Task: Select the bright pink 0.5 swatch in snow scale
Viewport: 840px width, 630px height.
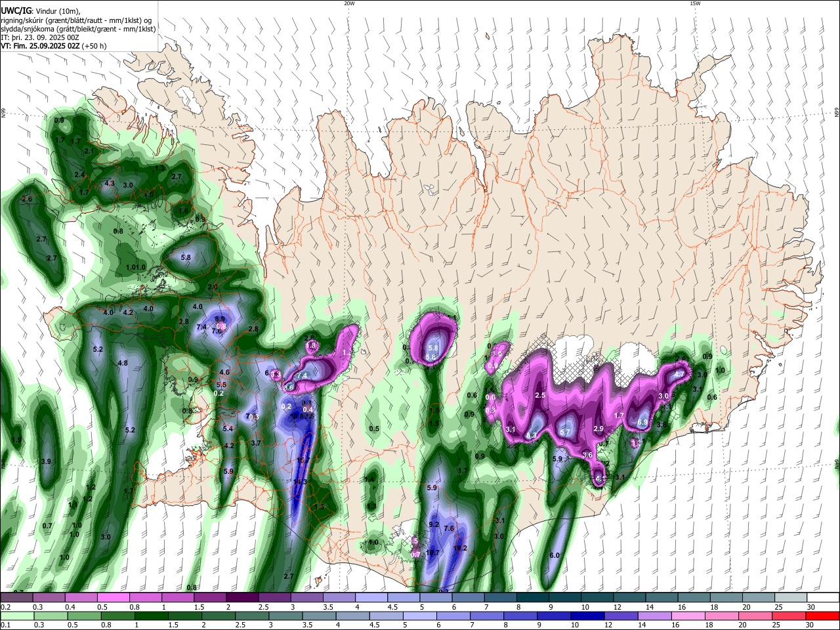Action: [114, 598]
